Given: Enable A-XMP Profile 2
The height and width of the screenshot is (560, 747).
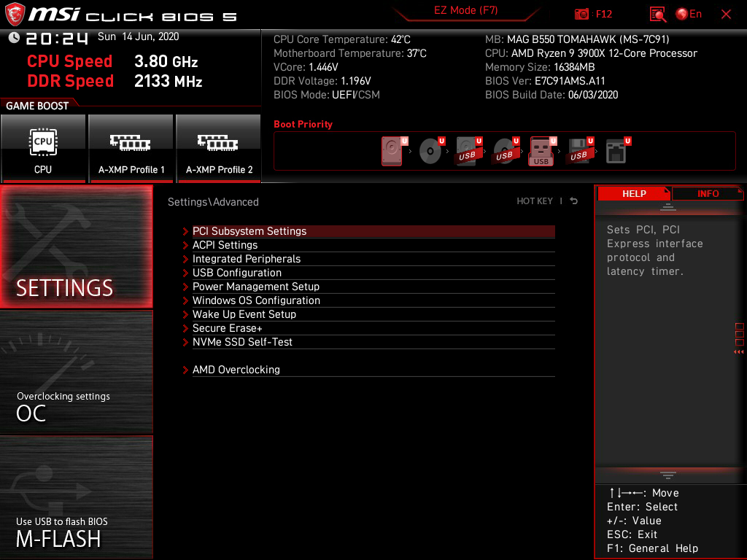Looking at the screenshot, I should (x=219, y=149).
